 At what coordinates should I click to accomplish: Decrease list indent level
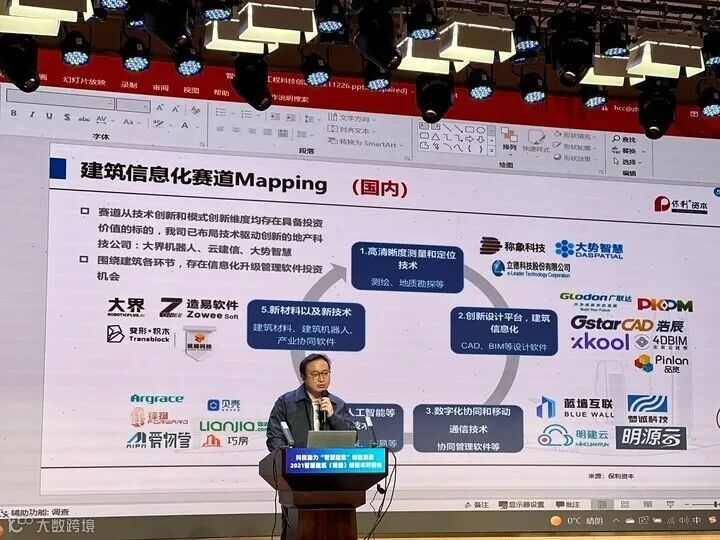(x=275, y=116)
